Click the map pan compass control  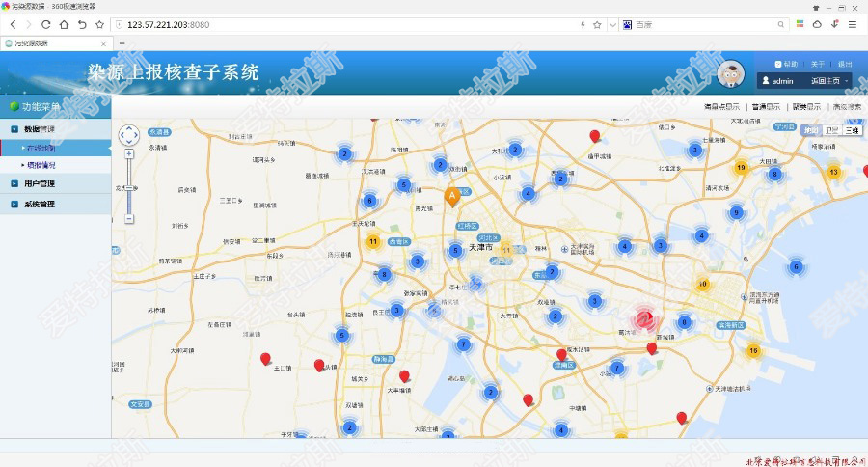coord(129,136)
